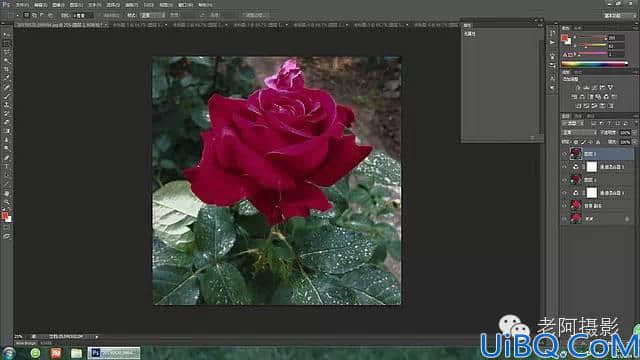Open the Actions collapsed panel icon
640x360 pixels.
point(552,43)
